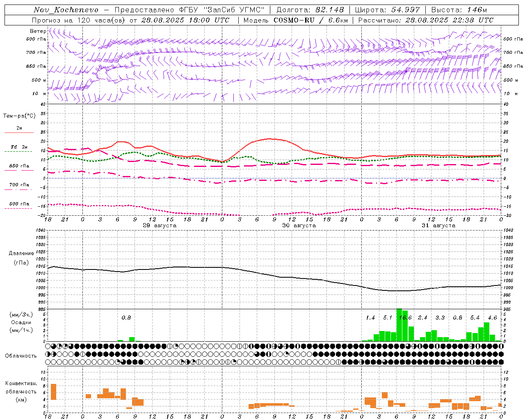525x420 pixels.
Task: Click the 2.4 precipitation total value
Action: [422, 318]
